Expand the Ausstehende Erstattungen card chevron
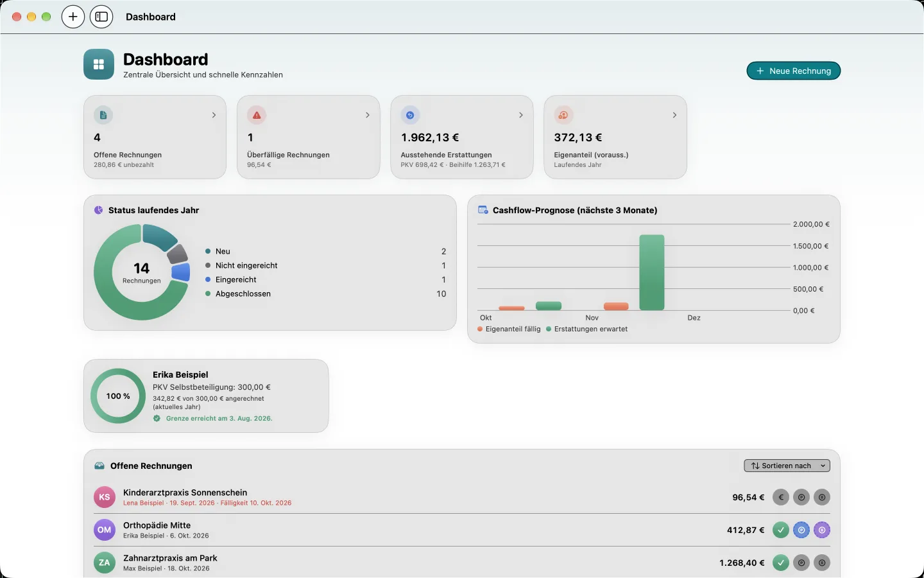This screenshot has width=924, height=578. point(521,115)
